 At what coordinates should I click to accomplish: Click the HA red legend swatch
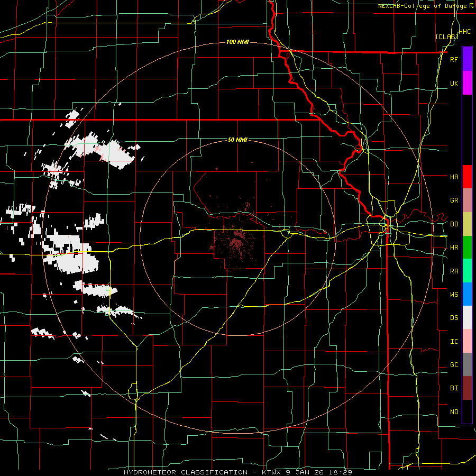tap(467, 177)
